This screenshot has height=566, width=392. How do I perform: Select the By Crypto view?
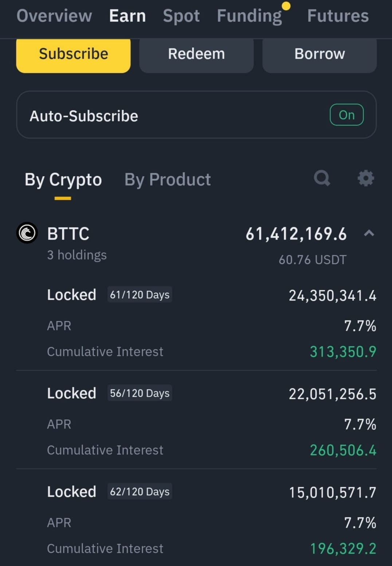tap(63, 179)
